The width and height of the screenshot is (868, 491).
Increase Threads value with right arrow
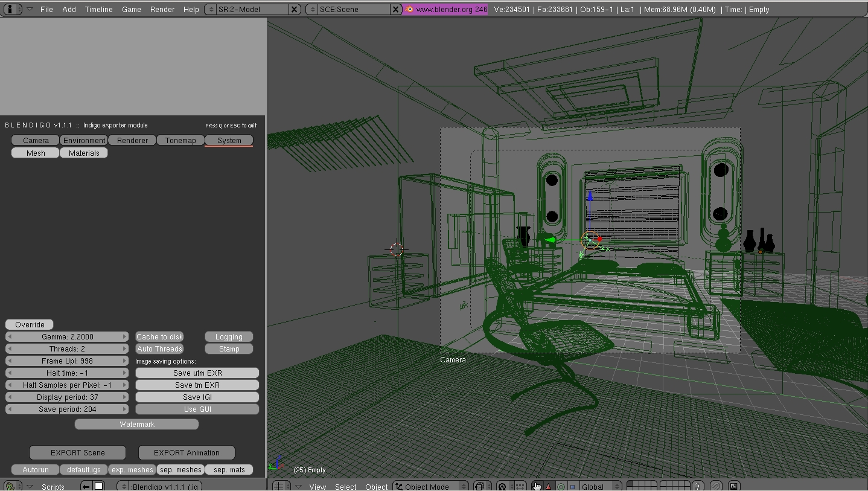(124, 348)
